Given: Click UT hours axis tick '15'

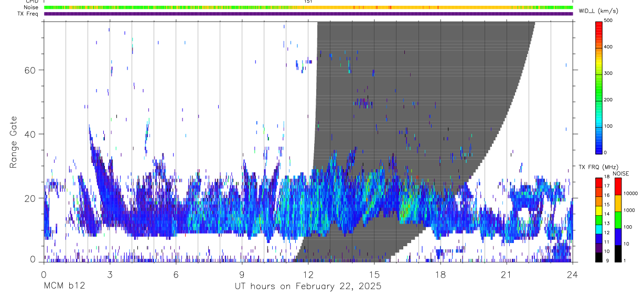Looking at the screenshot, I should (x=374, y=275).
